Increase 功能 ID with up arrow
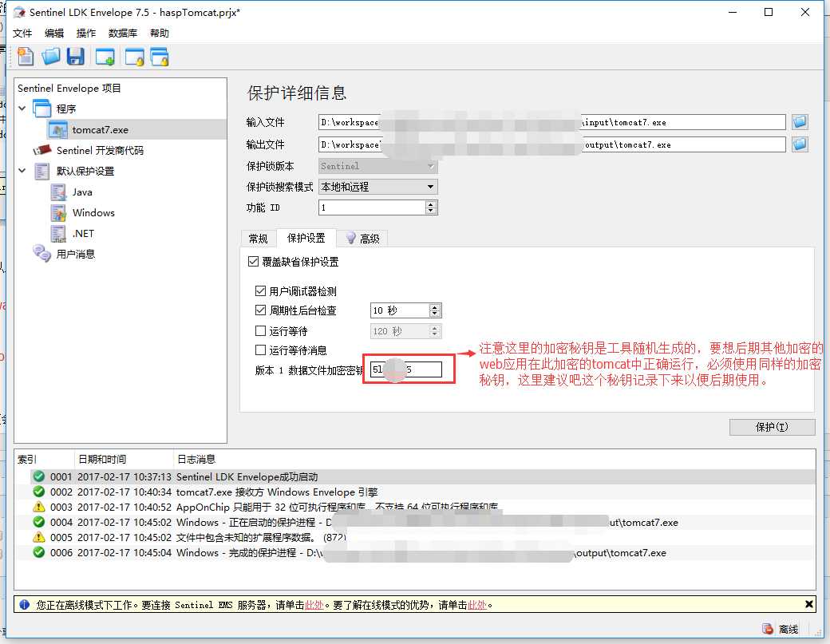 (x=431, y=204)
